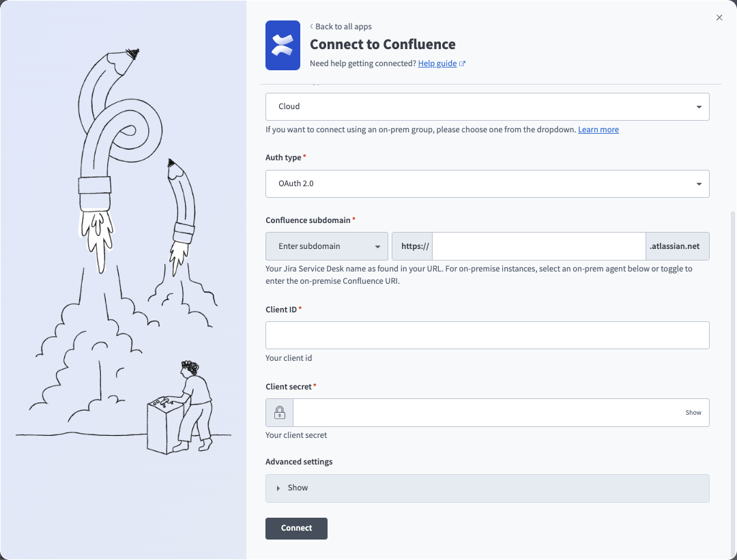Click the Confluence app logo icon

point(283,45)
